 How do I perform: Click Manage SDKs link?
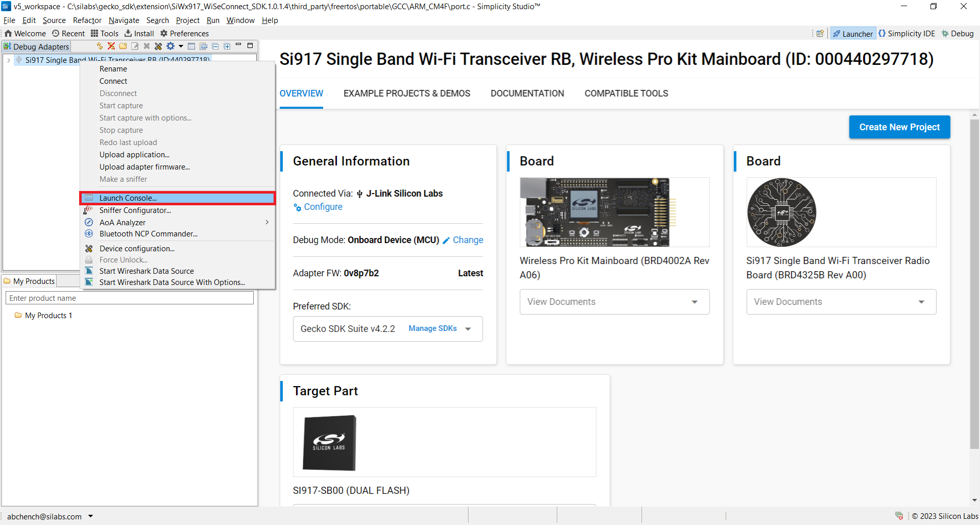click(433, 328)
